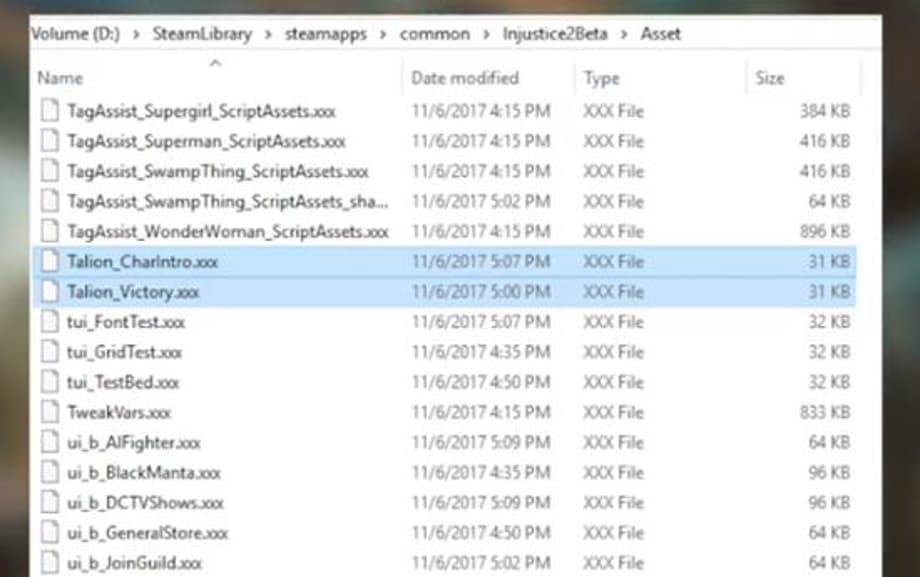This screenshot has height=577, width=920.
Task: Click the Type column header
Action: (602, 78)
